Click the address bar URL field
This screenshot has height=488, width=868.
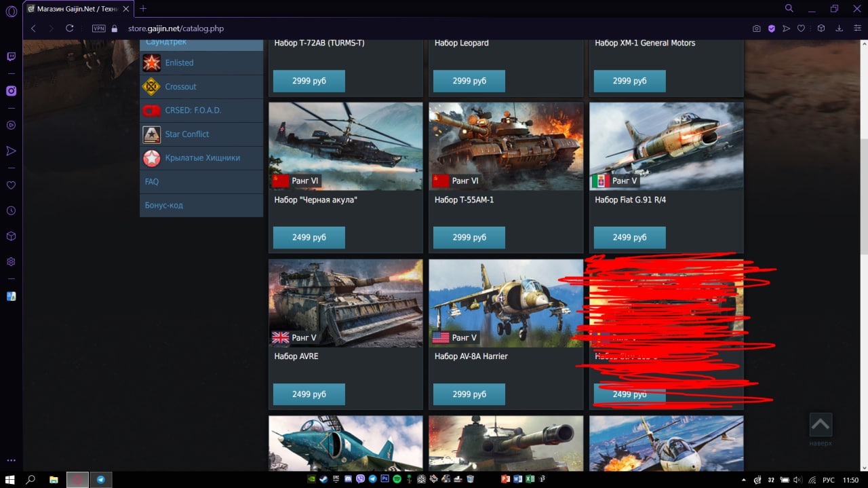176,29
